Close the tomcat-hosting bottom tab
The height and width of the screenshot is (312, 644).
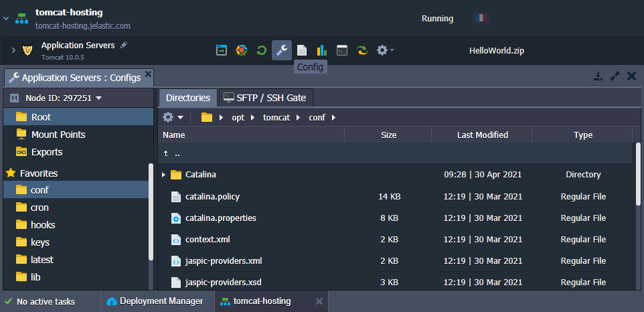[319, 301]
